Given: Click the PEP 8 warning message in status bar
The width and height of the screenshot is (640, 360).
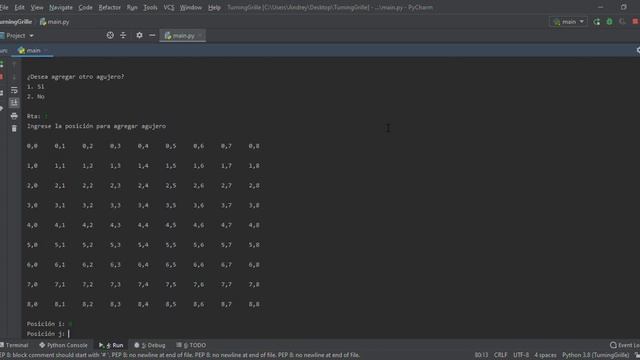Looking at the screenshot, I should 180,355.
